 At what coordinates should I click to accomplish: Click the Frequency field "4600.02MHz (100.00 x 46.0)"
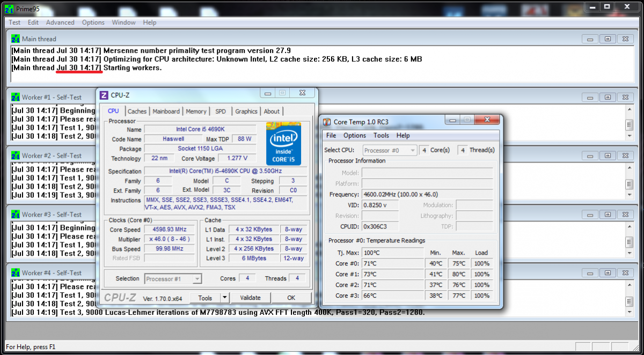pyautogui.click(x=427, y=195)
